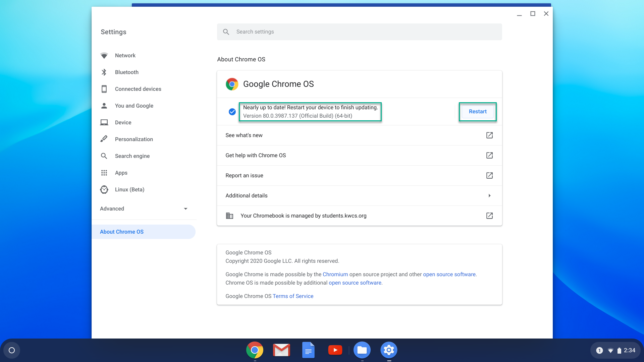Viewport: 644px width, 362px height.
Task: Click the Search settings field
Action: pyautogui.click(x=359, y=32)
